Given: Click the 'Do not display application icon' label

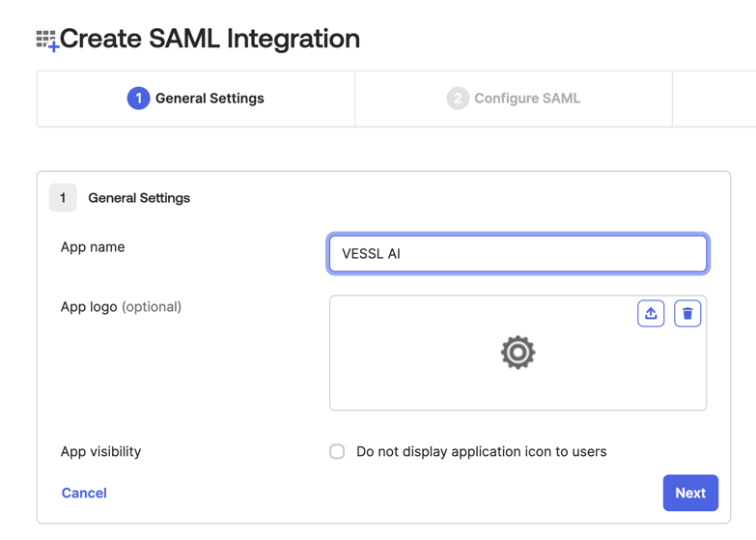Looking at the screenshot, I should pos(481,451).
